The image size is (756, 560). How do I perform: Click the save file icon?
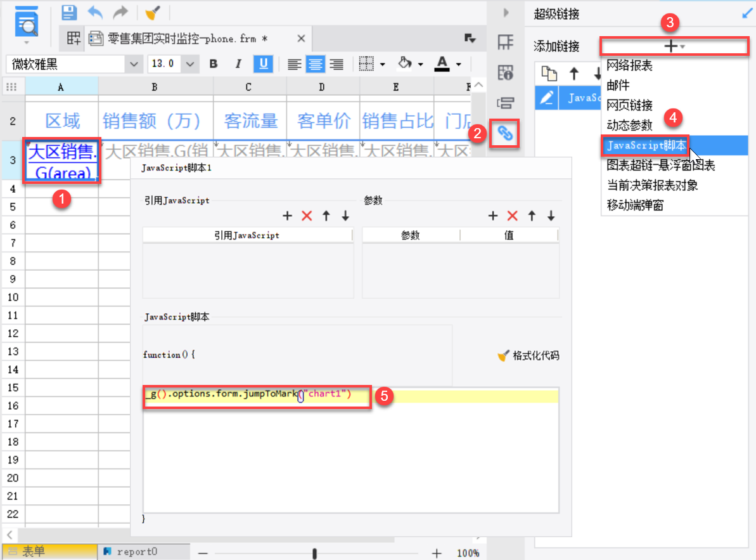tap(69, 12)
